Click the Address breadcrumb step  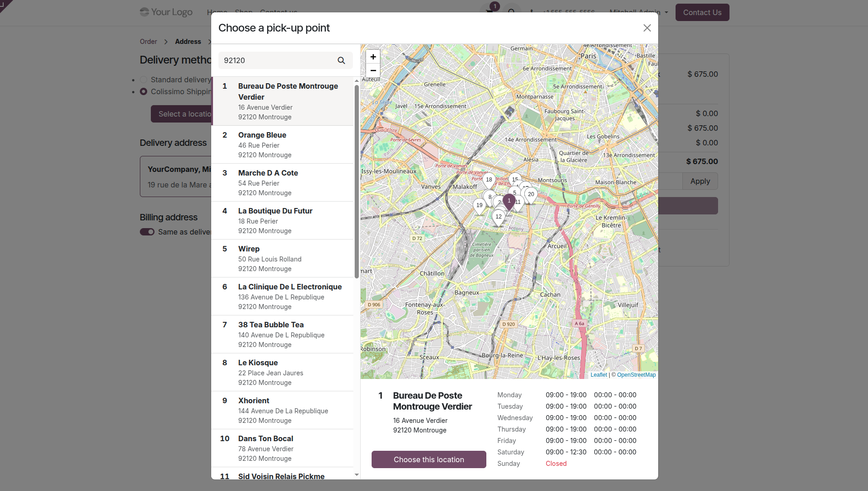click(x=188, y=42)
